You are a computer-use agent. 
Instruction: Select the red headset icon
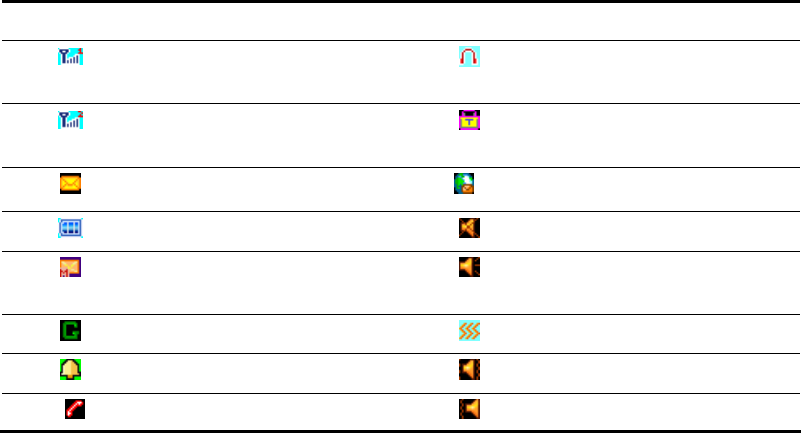pyautogui.click(x=469, y=57)
